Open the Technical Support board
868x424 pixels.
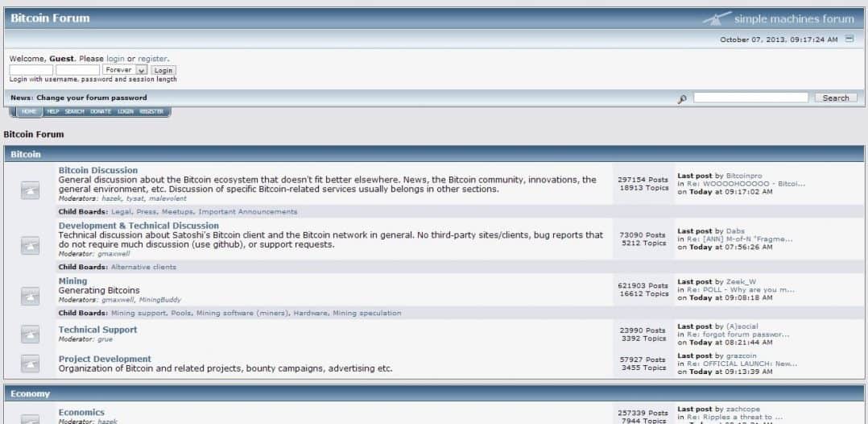(x=97, y=329)
